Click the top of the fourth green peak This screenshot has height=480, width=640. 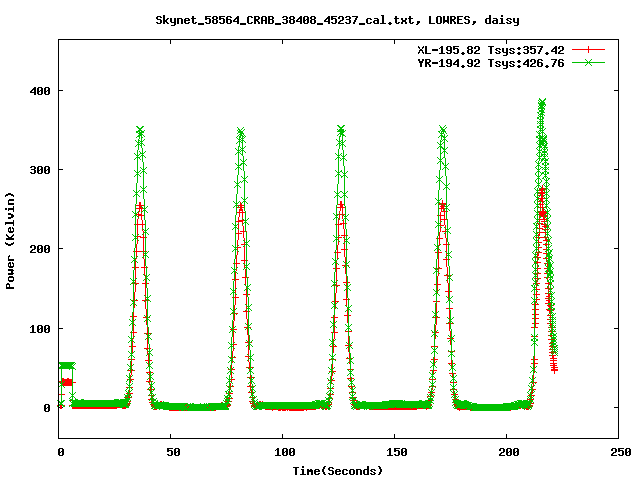coord(442,130)
